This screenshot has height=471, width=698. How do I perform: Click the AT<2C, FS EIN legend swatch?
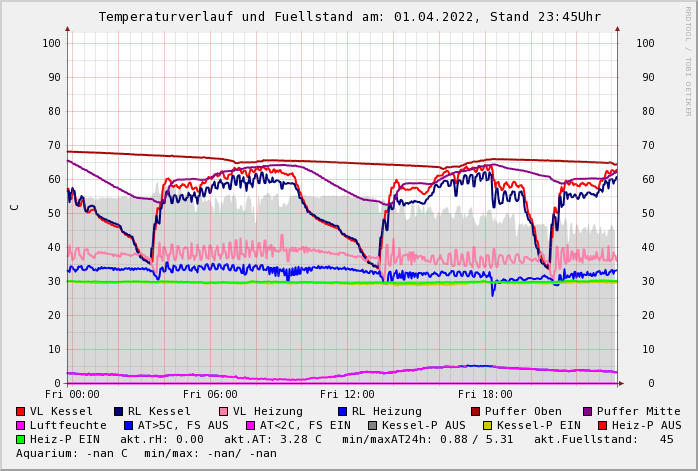tap(252, 425)
